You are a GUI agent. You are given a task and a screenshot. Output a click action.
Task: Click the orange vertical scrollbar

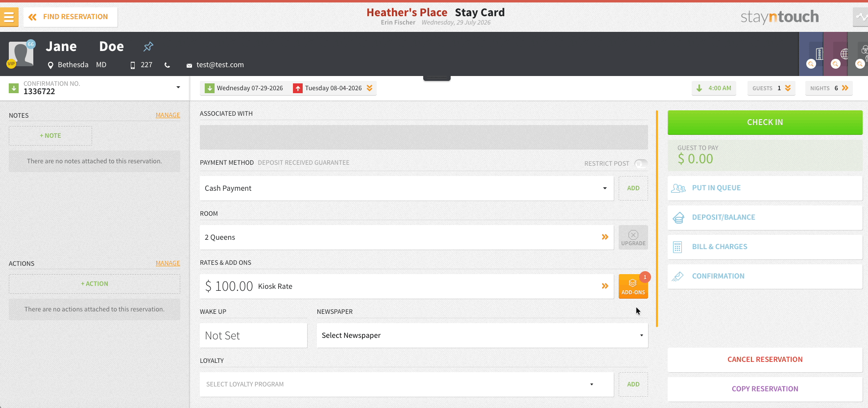point(657,219)
